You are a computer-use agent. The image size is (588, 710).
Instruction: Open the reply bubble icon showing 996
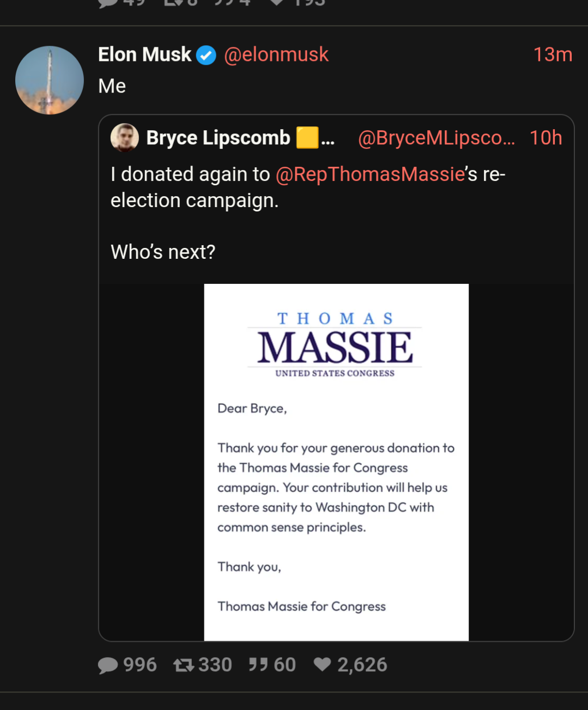(x=108, y=665)
